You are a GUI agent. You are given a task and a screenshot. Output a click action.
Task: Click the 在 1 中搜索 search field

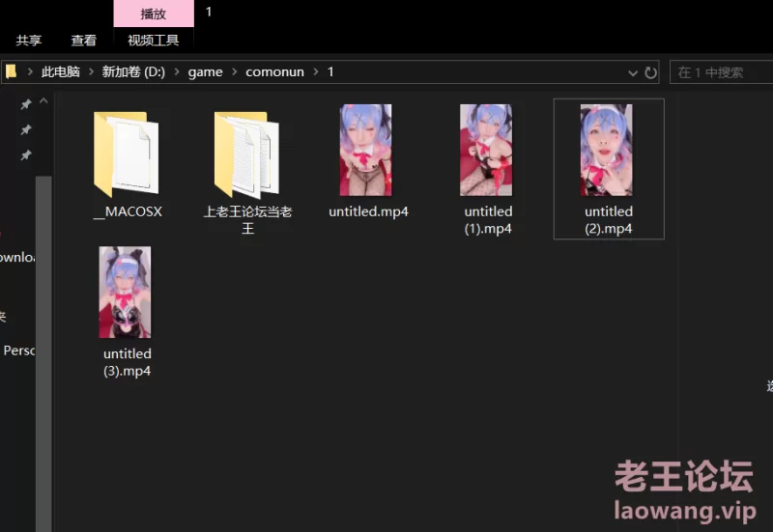click(721, 72)
